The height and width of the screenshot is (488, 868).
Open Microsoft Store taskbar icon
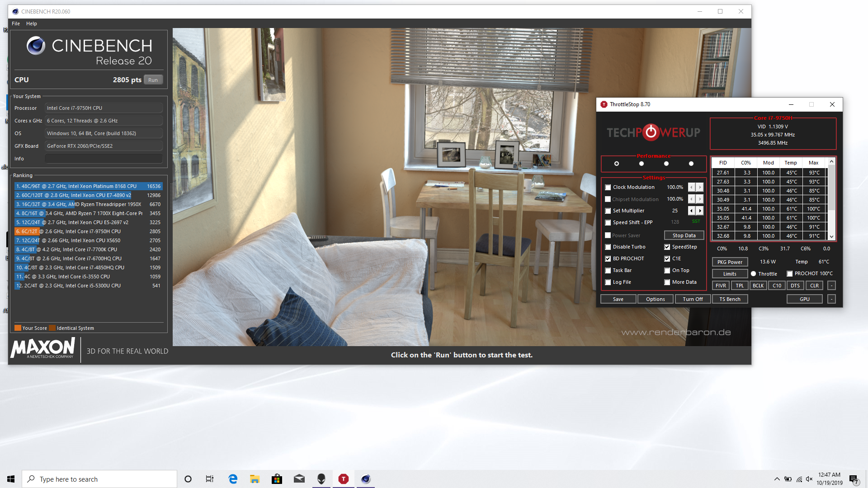click(x=277, y=479)
